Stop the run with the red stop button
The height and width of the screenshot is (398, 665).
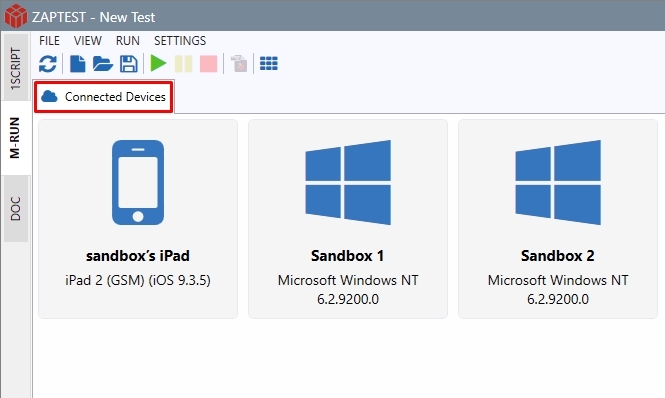(208, 64)
